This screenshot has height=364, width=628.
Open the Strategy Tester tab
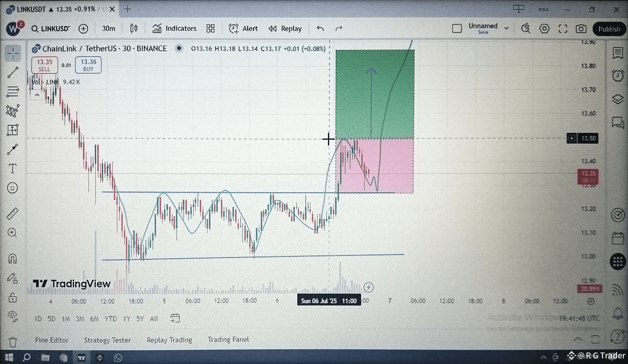pos(107,340)
